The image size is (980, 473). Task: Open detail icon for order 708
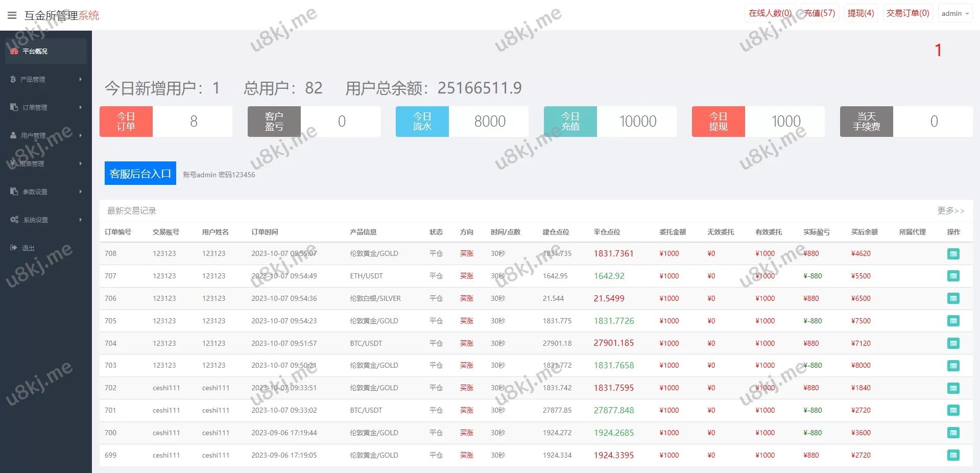click(953, 254)
